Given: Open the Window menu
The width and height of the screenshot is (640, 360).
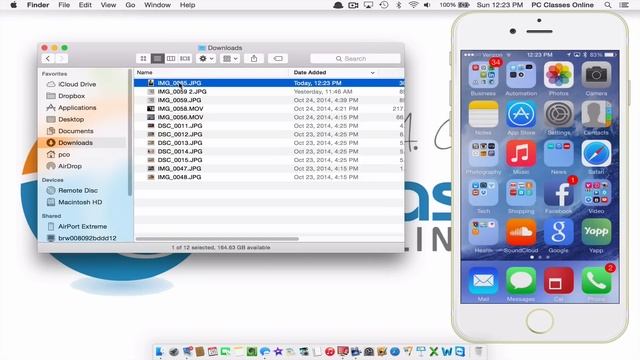Looking at the screenshot, I should click(157, 5).
